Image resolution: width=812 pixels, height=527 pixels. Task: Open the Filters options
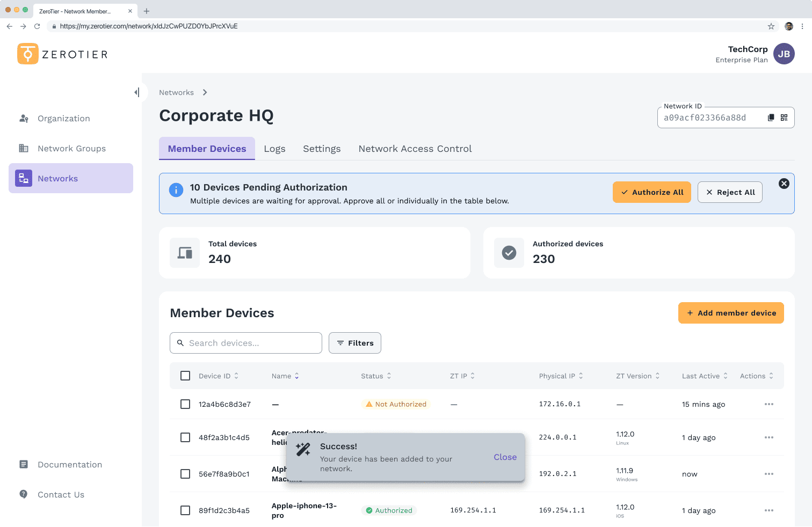point(354,343)
